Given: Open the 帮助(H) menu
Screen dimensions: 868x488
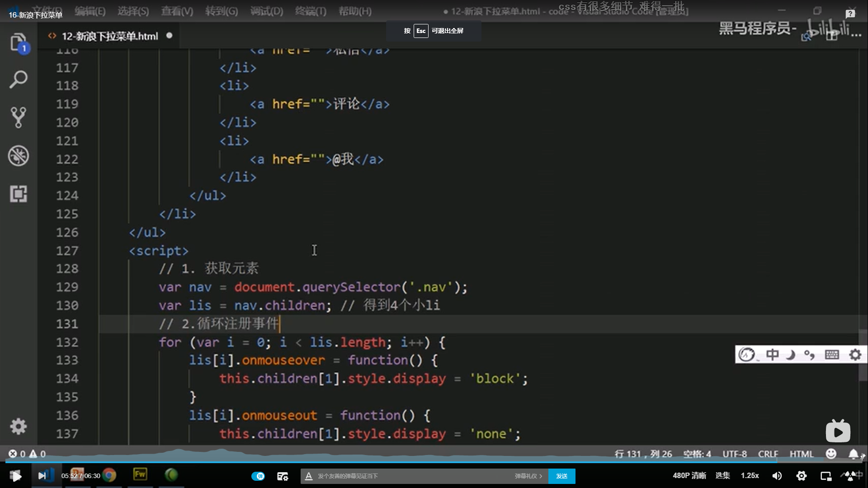Looking at the screenshot, I should coord(355,11).
